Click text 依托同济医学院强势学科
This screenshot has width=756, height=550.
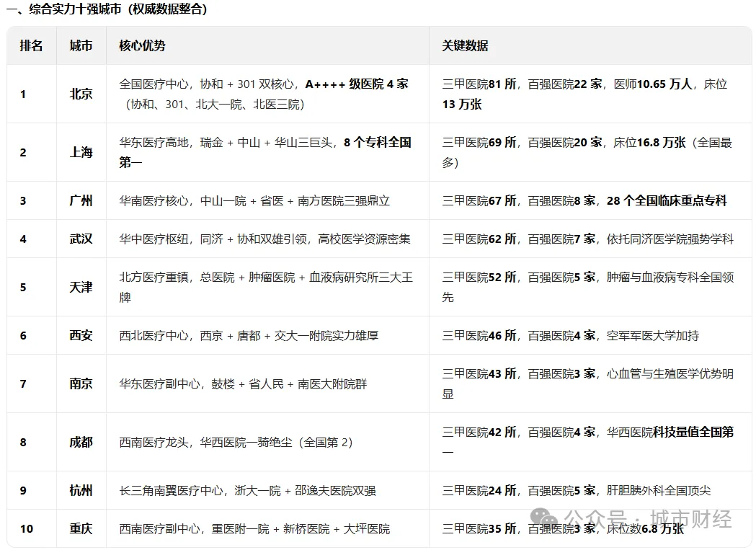[670, 239]
